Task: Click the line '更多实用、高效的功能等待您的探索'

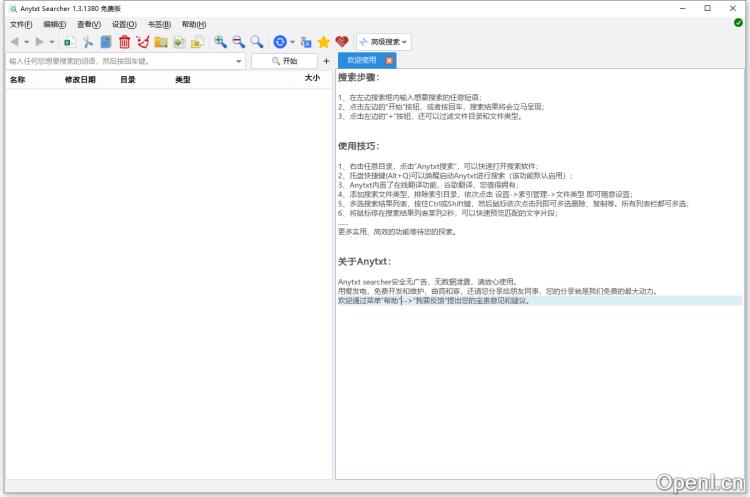Action: [397, 232]
